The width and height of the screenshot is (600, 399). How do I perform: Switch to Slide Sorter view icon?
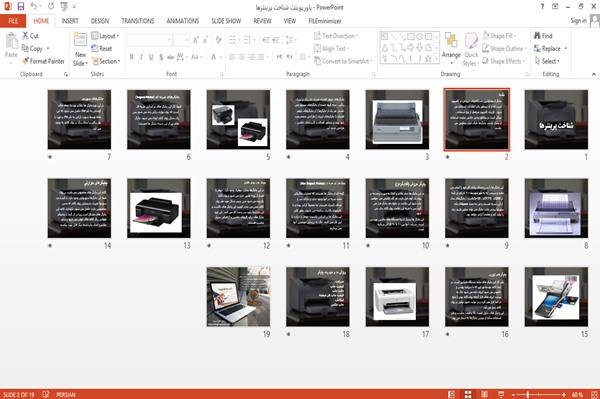pos(468,394)
